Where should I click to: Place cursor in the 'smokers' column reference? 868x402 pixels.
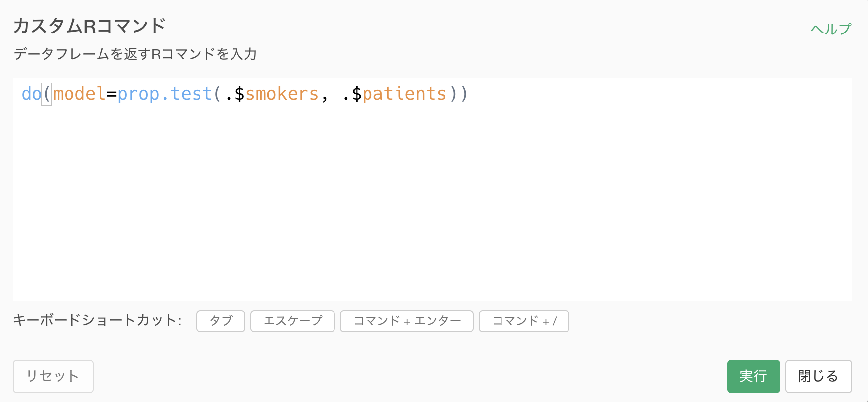282,94
